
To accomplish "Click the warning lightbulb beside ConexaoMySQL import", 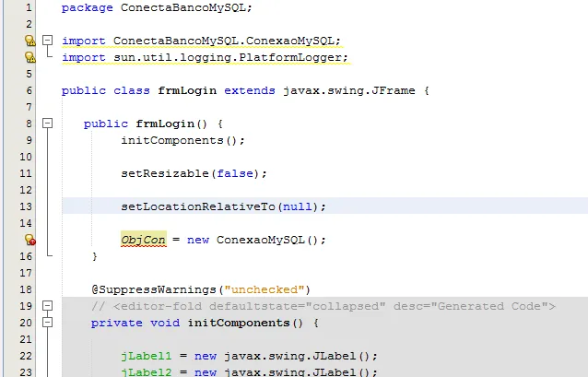I will [30, 41].
